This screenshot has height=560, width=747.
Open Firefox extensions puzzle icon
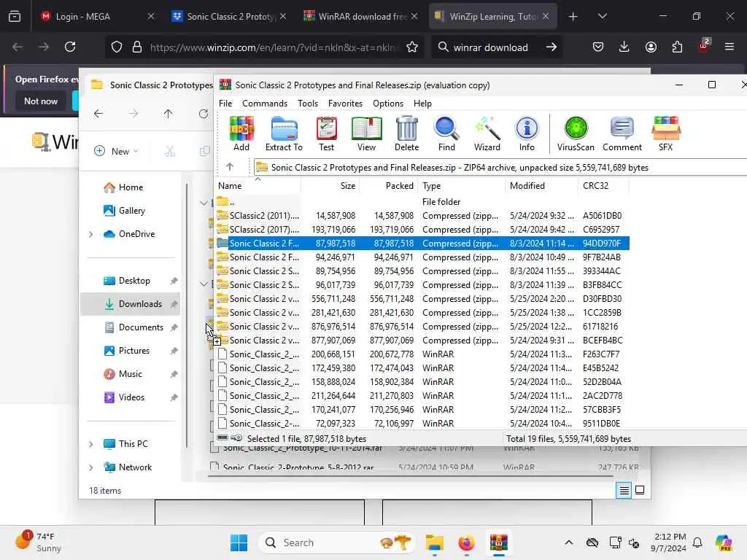click(677, 47)
